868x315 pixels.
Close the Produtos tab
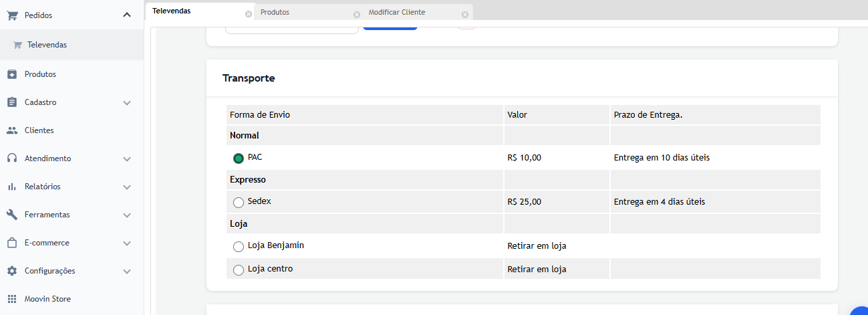[356, 14]
